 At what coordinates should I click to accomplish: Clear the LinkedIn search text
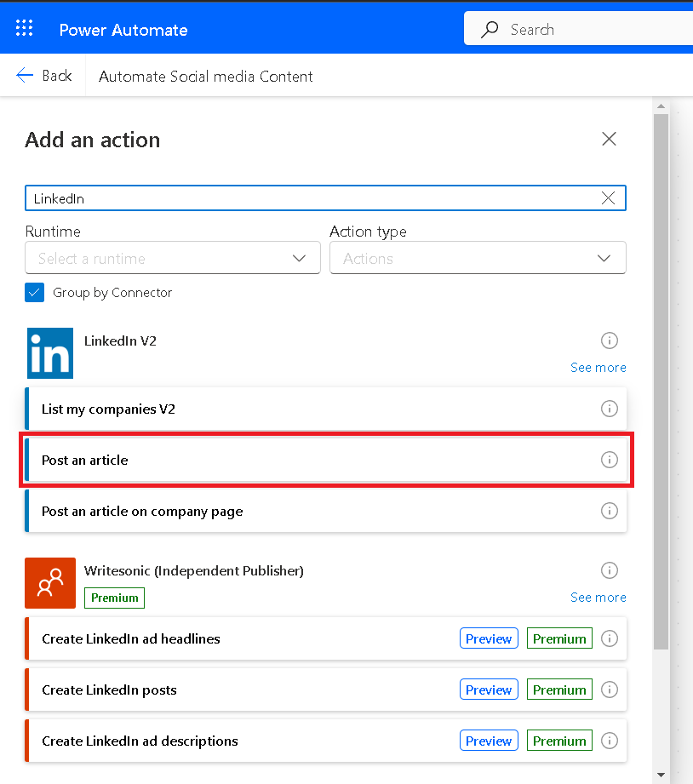coord(608,198)
